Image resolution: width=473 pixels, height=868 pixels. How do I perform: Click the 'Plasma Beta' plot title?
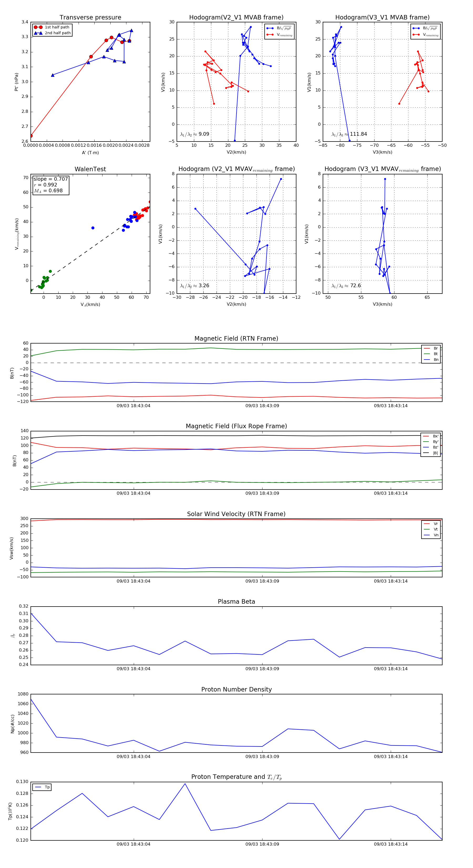point(236,602)
